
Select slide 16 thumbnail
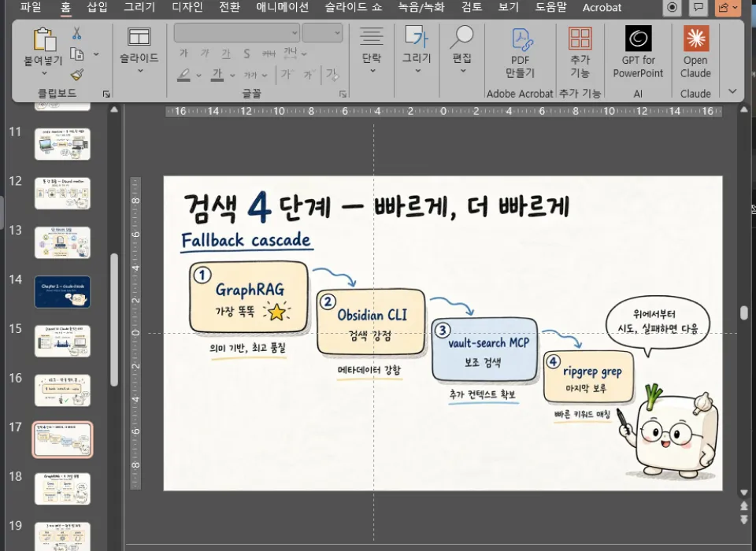coord(62,390)
